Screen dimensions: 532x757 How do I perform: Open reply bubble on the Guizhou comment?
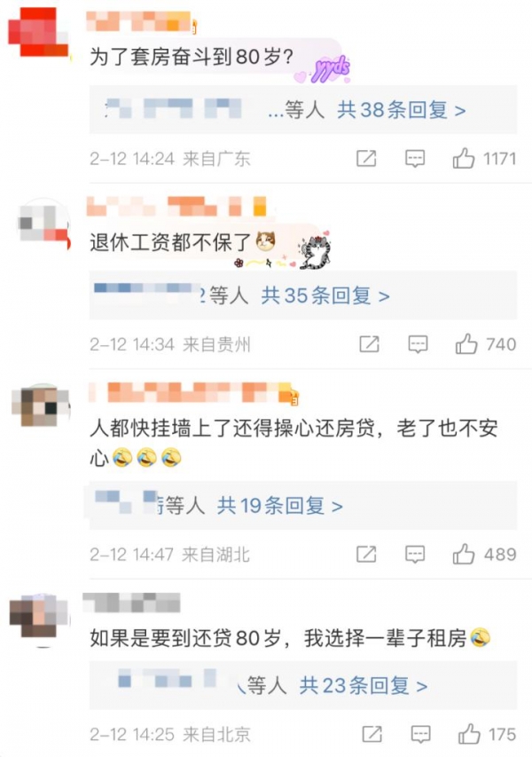click(x=418, y=344)
